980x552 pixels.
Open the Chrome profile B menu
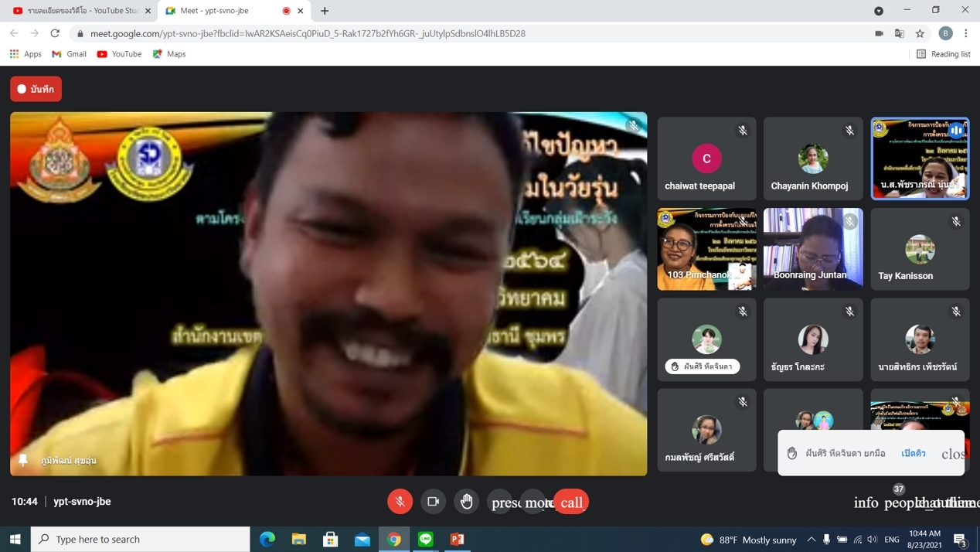(x=945, y=33)
